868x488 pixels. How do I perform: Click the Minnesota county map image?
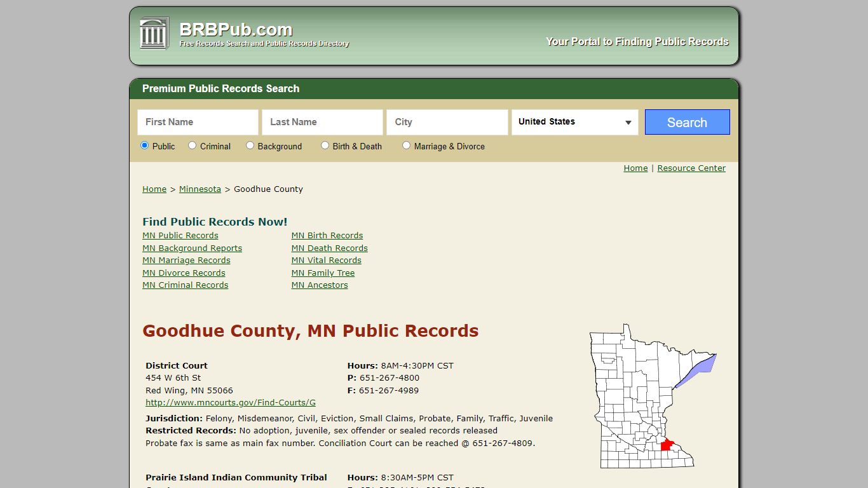pyautogui.click(x=653, y=396)
